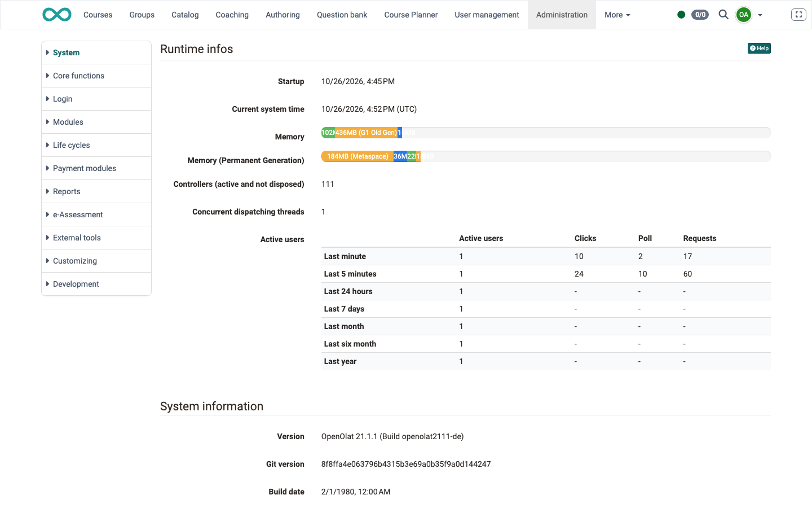Click the Startup date value
The image size is (812, 508).
click(x=358, y=81)
